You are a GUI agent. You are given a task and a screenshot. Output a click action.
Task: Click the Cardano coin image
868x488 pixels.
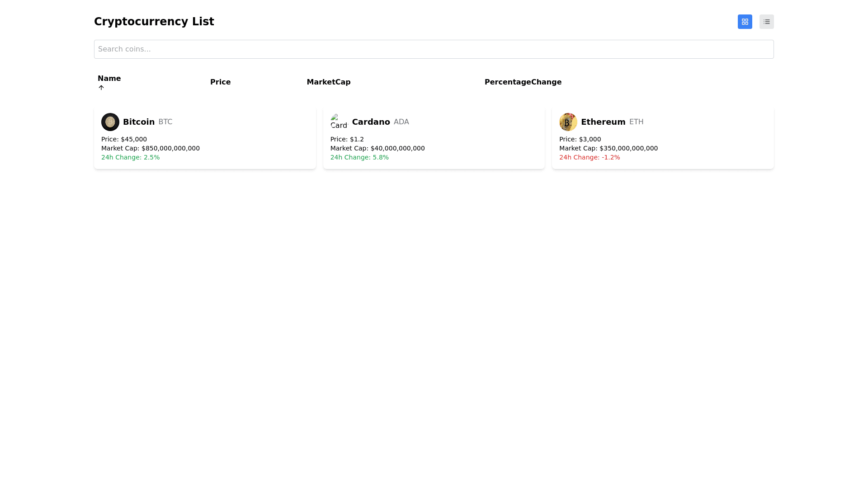tap(339, 122)
